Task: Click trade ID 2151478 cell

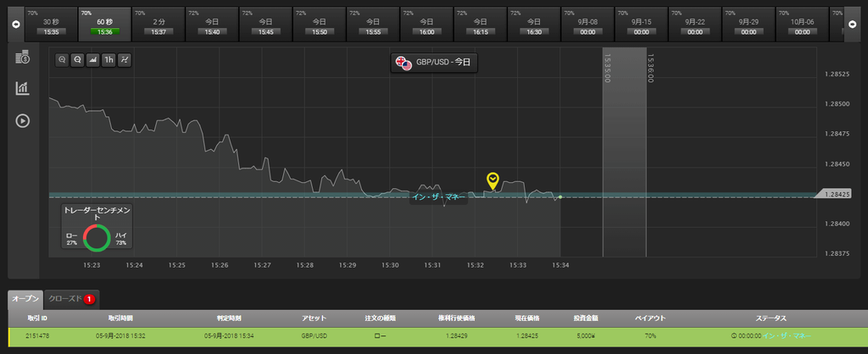Action: [37, 335]
